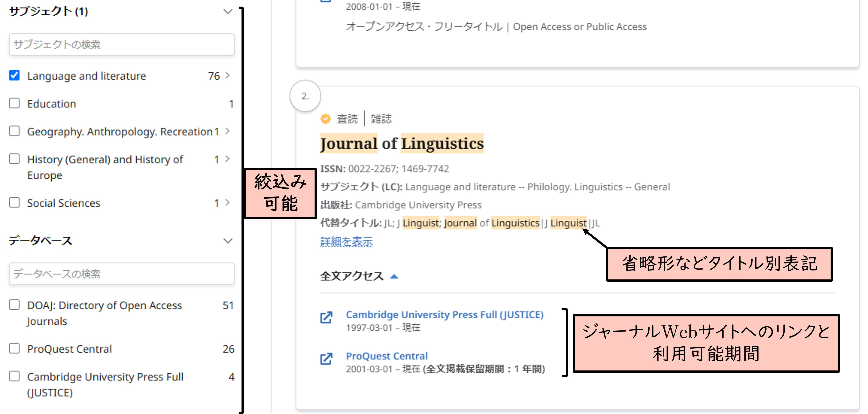Check Geography. Anthropology. Recreation checkbox
The width and height of the screenshot is (868, 414).
[x=14, y=131]
